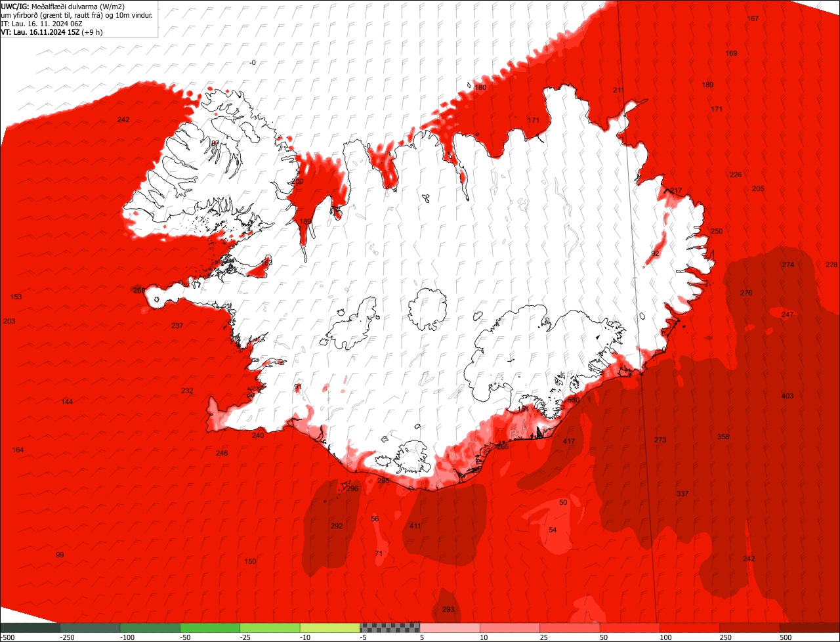Click the subtitle line mentioning '10m vindur'
Image resolution: width=840 pixels, height=642 pixels.
pyautogui.click(x=77, y=14)
